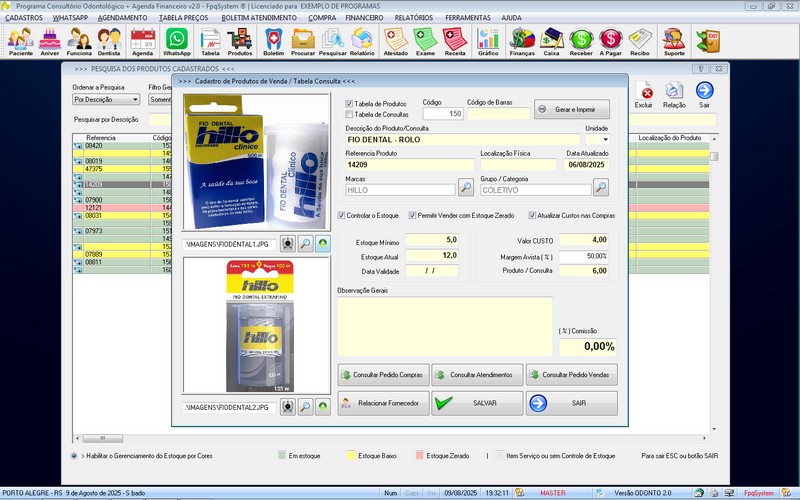Click the SALVAR button

click(x=478, y=403)
